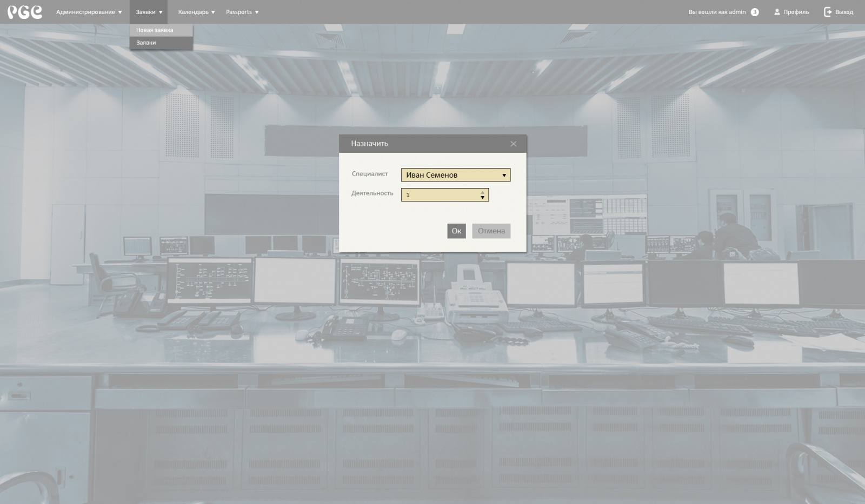The image size is (865, 504).
Task: Click the Специалист field label
Action: [x=370, y=174]
